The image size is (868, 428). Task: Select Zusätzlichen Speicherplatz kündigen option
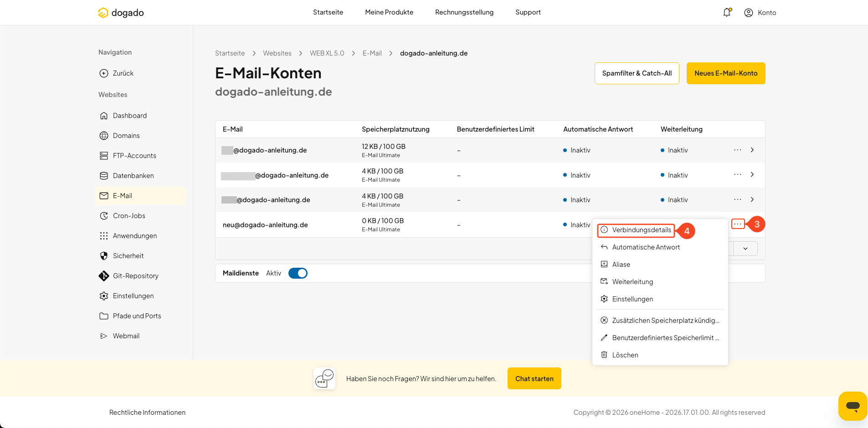click(660, 321)
